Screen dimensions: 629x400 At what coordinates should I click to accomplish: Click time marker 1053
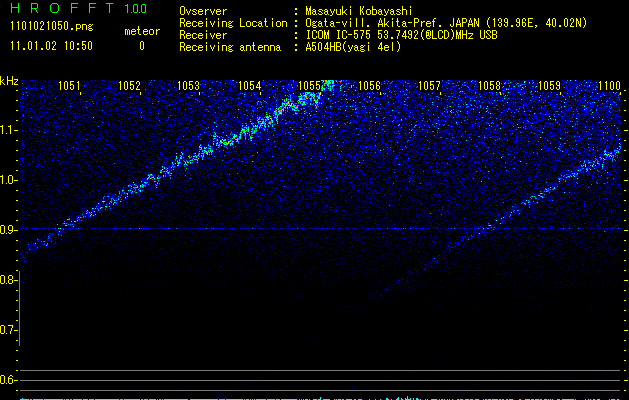pyautogui.click(x=189, y=86)
